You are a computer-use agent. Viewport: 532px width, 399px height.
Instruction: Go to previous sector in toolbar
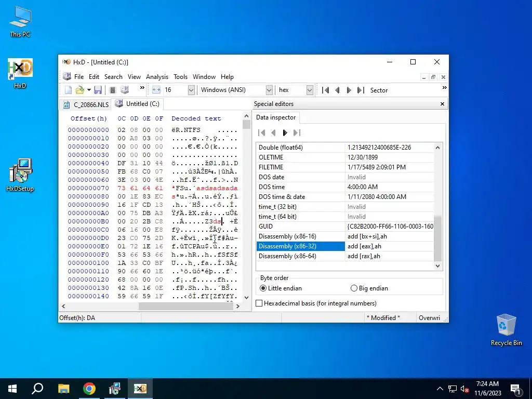coord(337,90)
